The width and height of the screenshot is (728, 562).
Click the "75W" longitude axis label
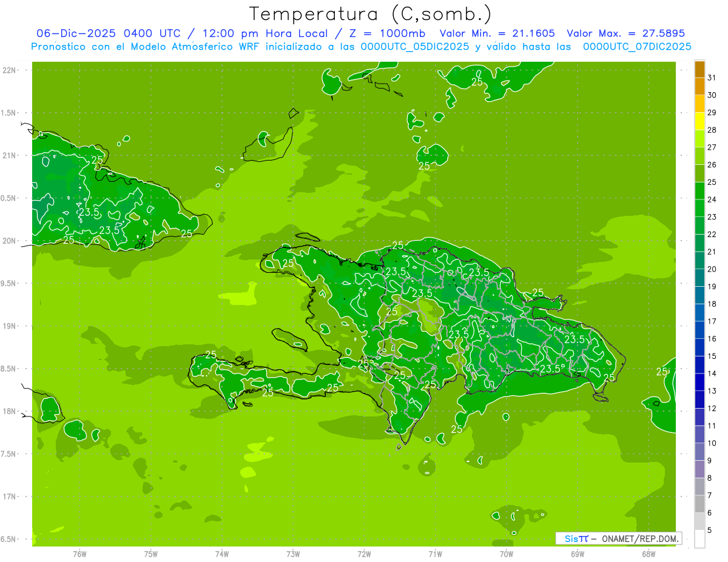point(151,554)
